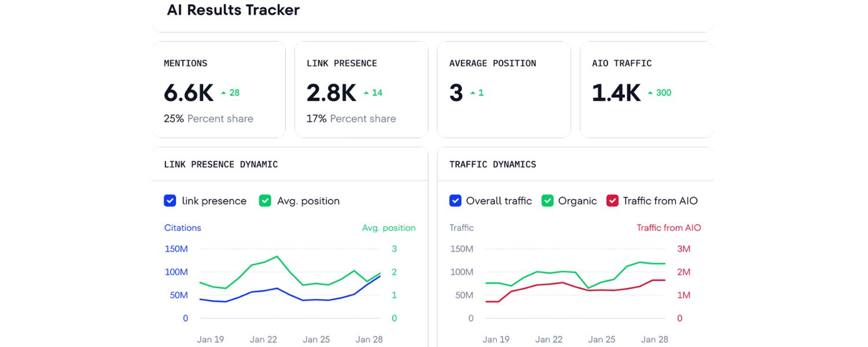The image size is (868, 347).
Task: Click the red Traffic from AIO axis label
Action: 668,227
